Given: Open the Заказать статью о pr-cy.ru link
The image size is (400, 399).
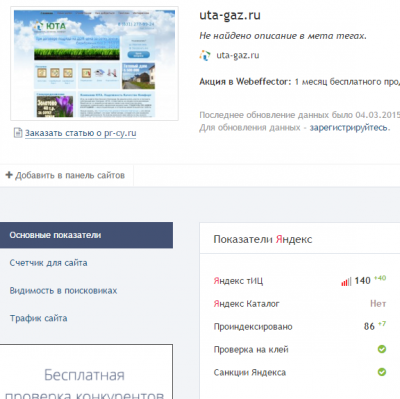Looking at the screenshot, I should pos(81,133).
